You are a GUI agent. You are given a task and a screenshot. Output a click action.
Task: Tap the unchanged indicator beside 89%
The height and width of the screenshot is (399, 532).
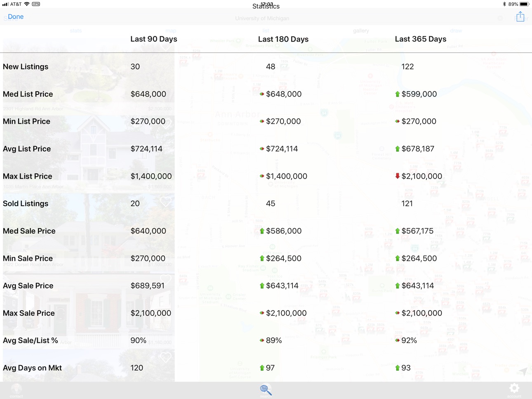coord(262,340)
